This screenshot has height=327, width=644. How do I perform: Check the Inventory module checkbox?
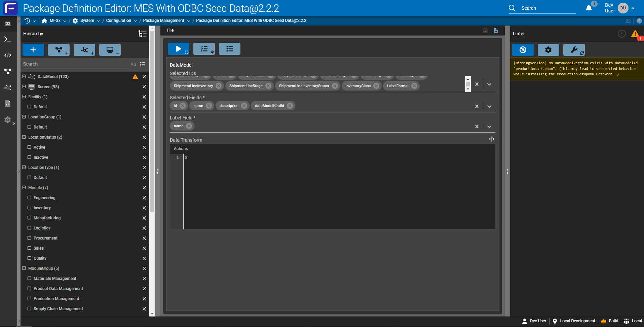pyautogui.click(x=29, y=208)
